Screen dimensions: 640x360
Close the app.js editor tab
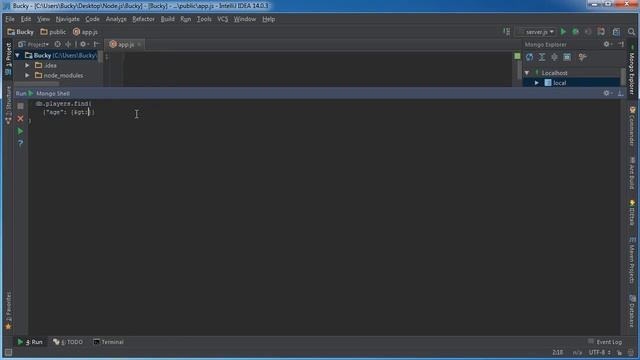pos(139,44)
